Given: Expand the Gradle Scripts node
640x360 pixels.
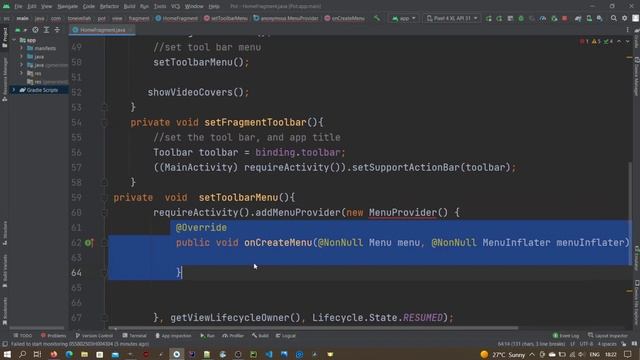Looking at the screenshot, I should (14, 90).
